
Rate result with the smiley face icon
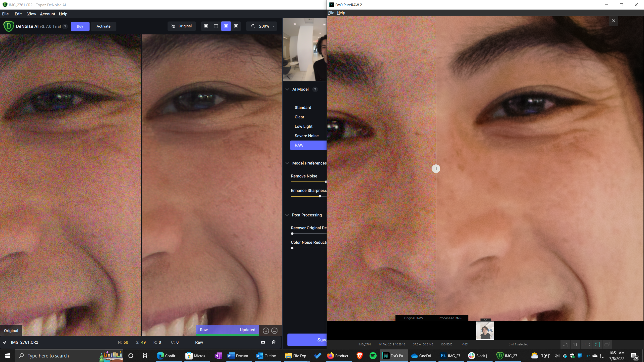click(266, 331)
